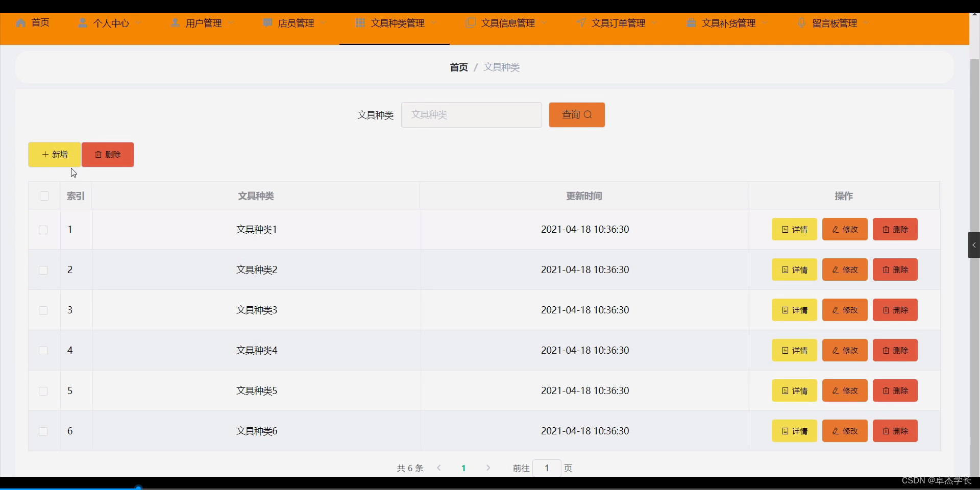Click the box icon beside 文具补货管理
Image resolution: width=980 pixels, height=490 pixels.
691,23
